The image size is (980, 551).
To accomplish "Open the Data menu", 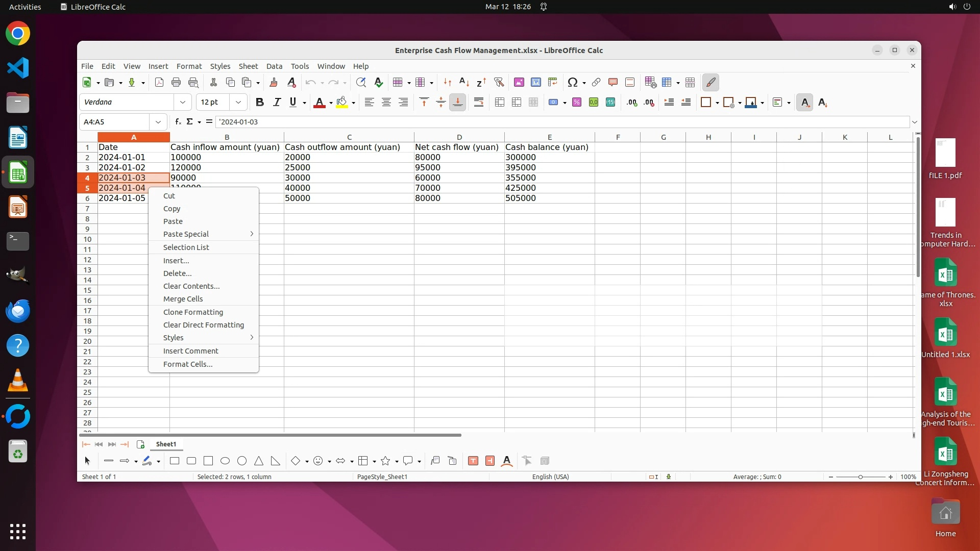I will [x=274, y=66].
